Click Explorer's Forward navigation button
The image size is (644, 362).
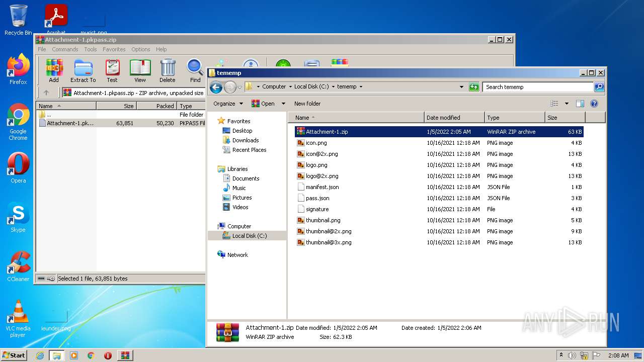(230, 87)
